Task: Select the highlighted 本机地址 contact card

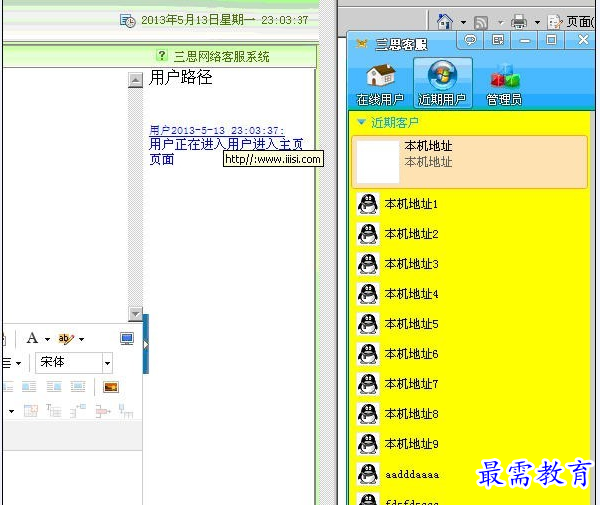Action: (x=470, y=161)
